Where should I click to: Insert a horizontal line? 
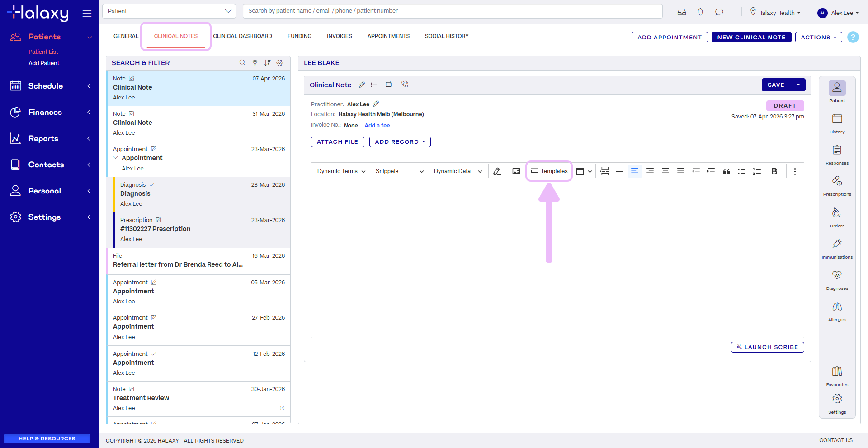pos(620,171)
